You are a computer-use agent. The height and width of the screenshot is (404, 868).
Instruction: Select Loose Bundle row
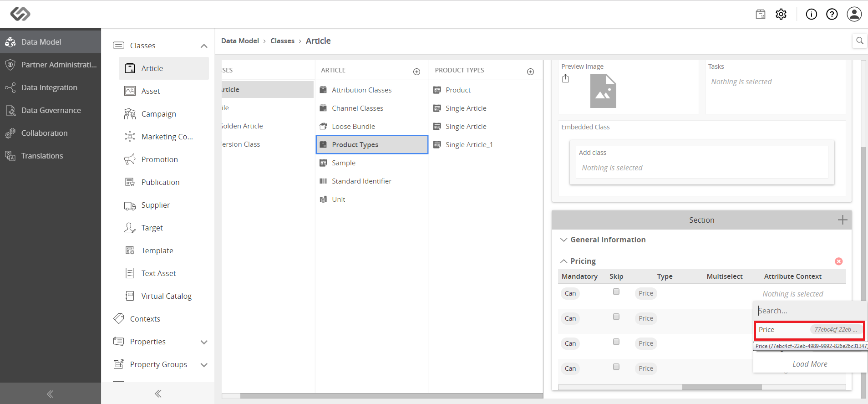[x=372, y=127]
